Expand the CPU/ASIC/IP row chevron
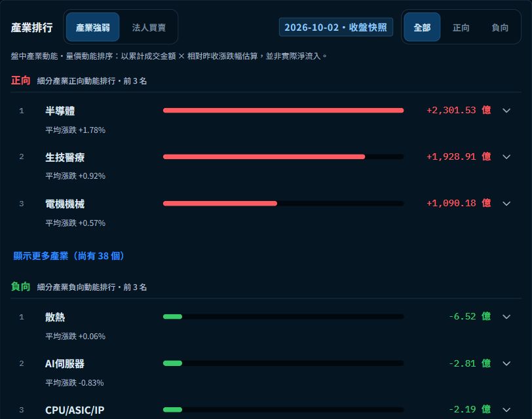Screen dimensions: 532x419 tap(506, 410)
